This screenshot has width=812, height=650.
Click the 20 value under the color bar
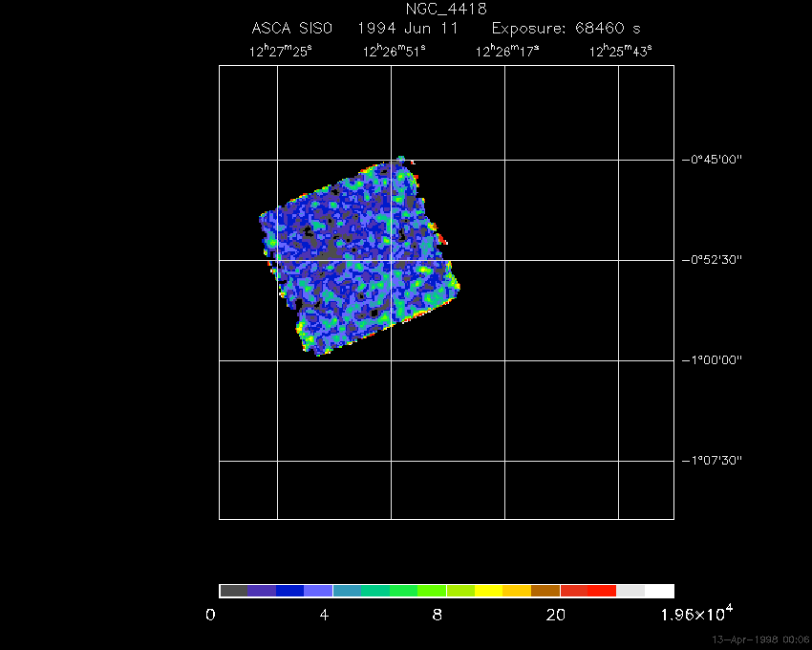point(556,616)
